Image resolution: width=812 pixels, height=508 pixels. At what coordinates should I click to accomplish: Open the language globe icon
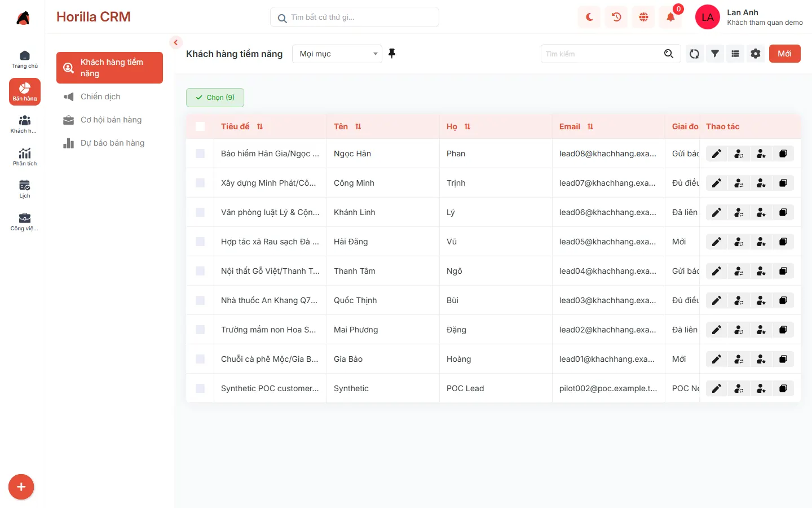pyautogui.click(x=643, y=17)
